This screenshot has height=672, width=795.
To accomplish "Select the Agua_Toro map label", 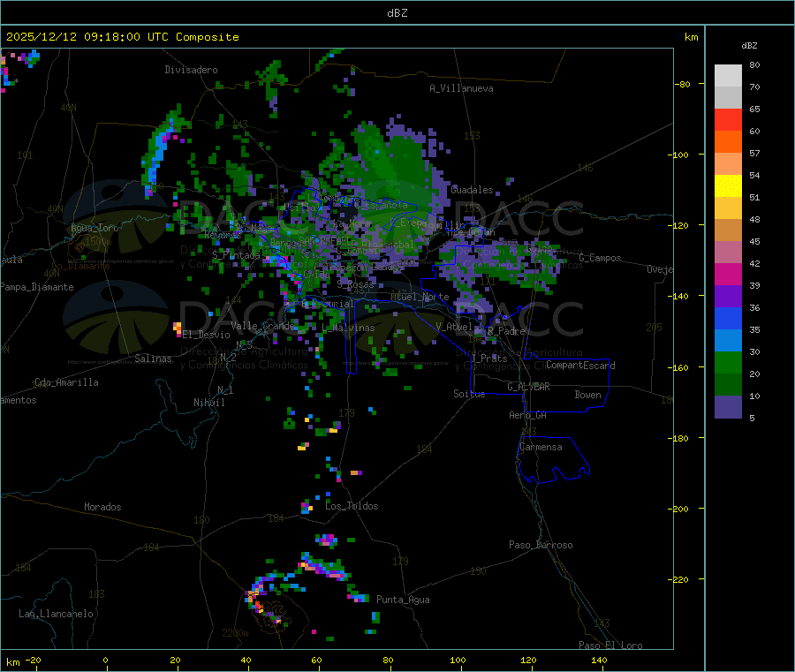I will click(95, 228).
